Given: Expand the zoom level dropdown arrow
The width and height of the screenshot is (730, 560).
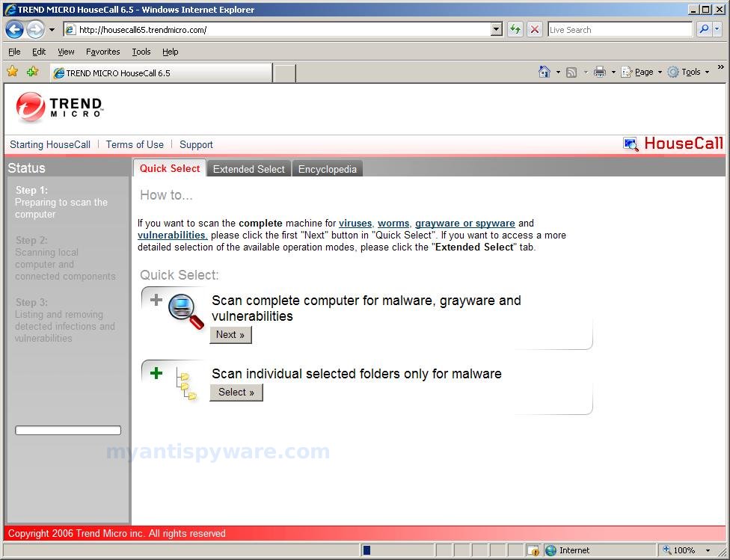Looking at the screenshot, I should [708, 551].
